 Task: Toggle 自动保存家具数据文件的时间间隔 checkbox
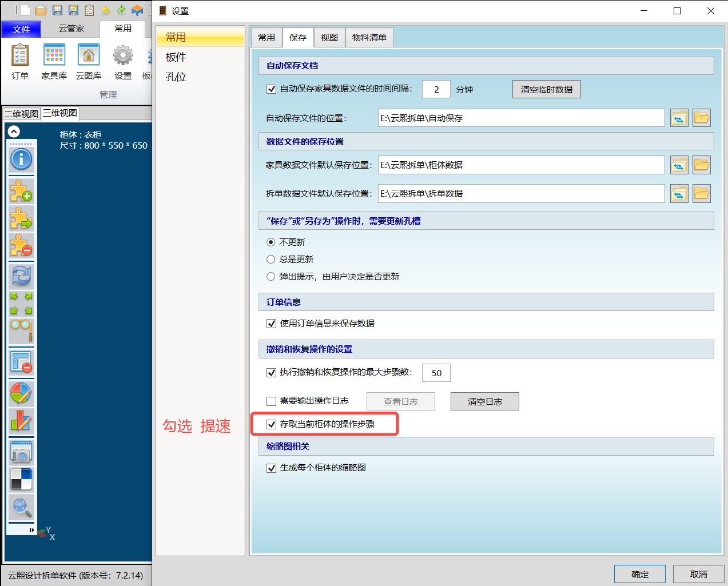pyautogui.click(x=272, y=89)
